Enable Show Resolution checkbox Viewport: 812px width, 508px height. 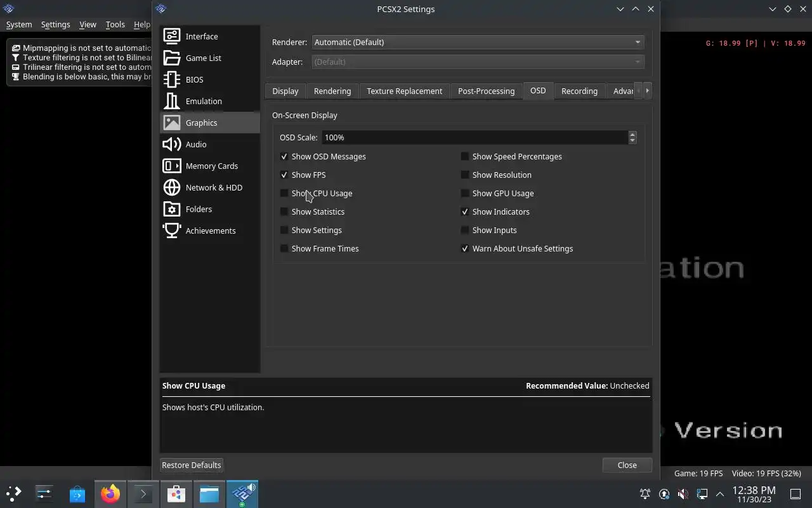click(x=465, y=175)
